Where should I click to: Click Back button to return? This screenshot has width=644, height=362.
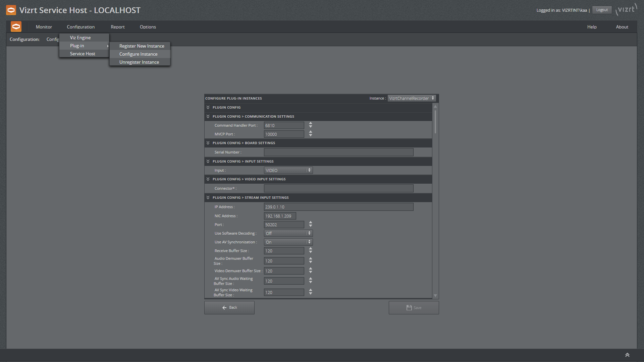229,307
